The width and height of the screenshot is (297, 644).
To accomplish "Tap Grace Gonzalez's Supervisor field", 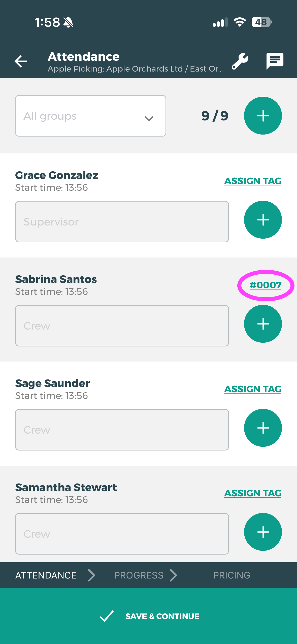I will [x=122, y=222].
